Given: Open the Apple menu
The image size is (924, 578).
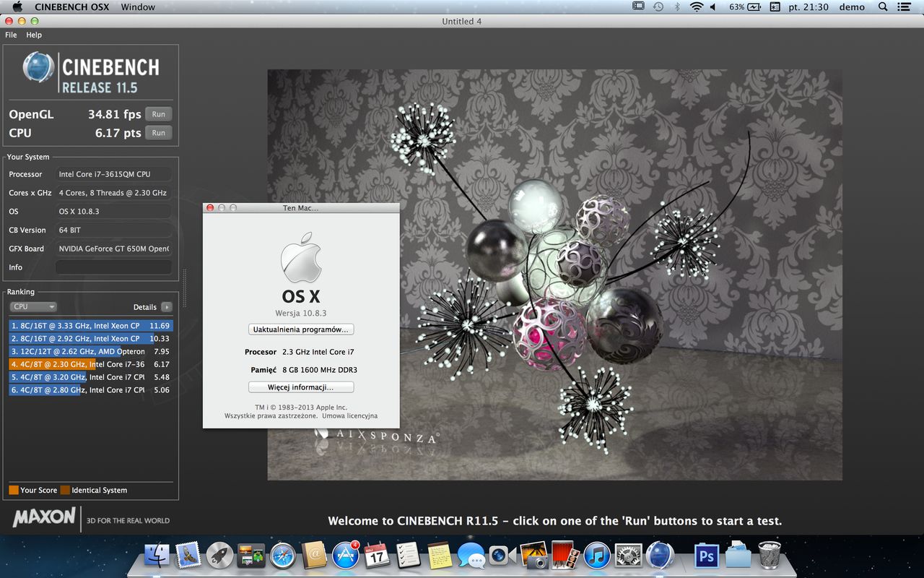Looking at the screenshot, I should (17, 7).
